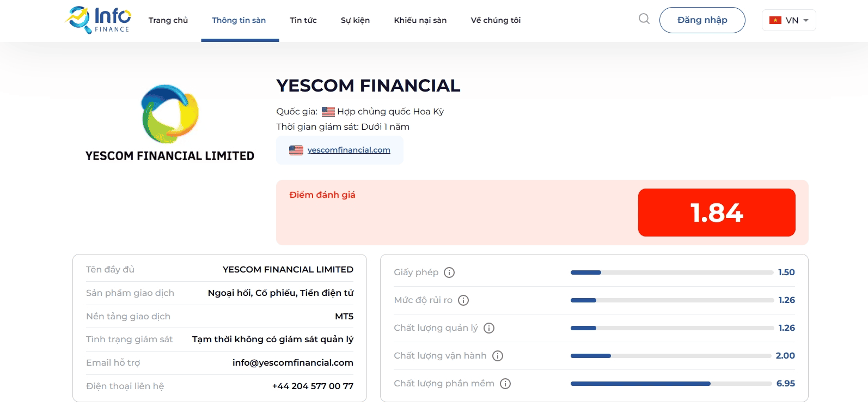Click info icon by Chất lượng phần mềm
The width and height of the screenshot is (868, 418).
(x=505, y=384)
